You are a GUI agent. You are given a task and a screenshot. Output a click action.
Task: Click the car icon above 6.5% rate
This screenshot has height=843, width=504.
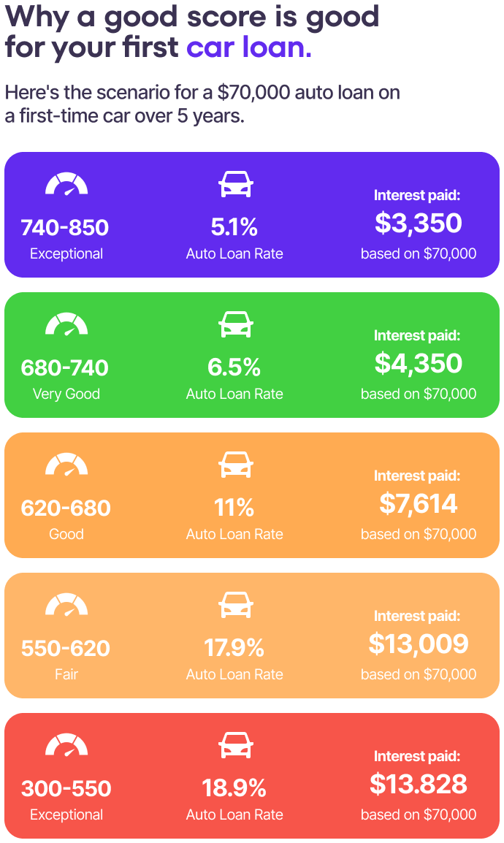pyautogui.click(x=235, y=325)
